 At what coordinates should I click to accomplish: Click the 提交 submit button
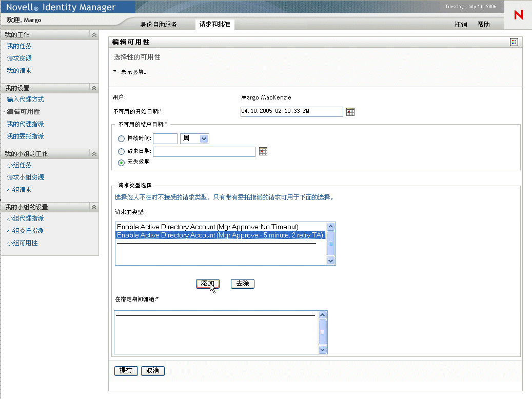coord(126,371)
